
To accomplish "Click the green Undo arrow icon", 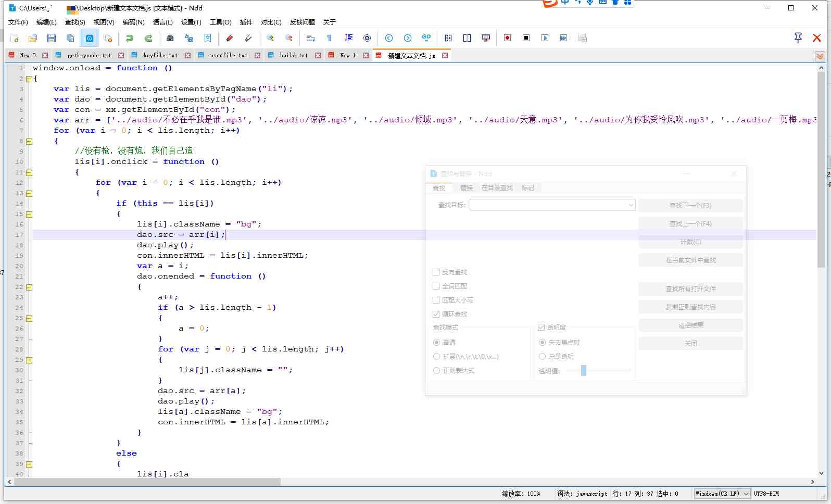I will click(x=130, y=38).
